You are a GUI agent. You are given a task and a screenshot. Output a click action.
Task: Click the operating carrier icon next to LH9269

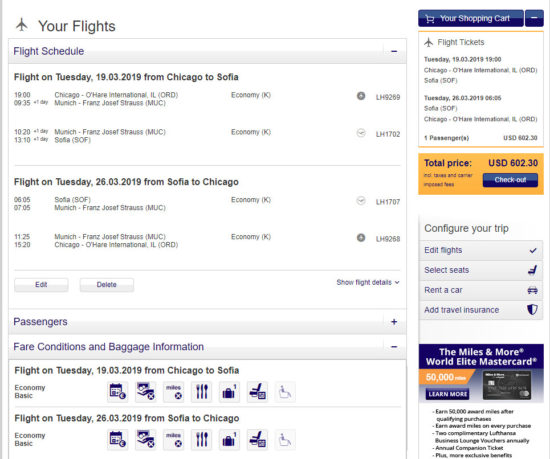click(x=361, y=96)
